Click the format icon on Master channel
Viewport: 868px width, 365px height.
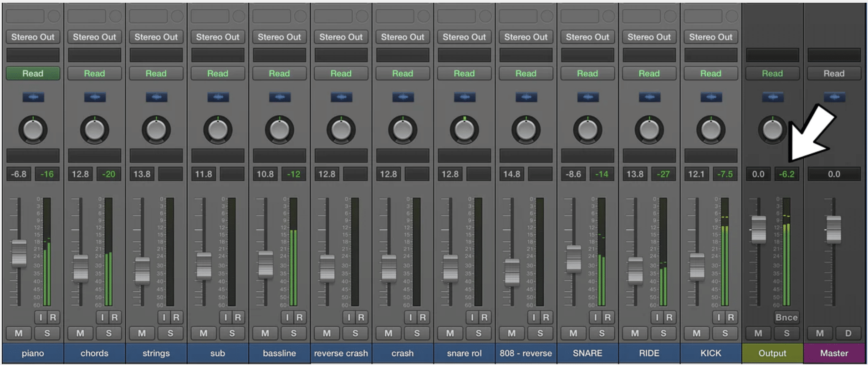coord(834,97)
